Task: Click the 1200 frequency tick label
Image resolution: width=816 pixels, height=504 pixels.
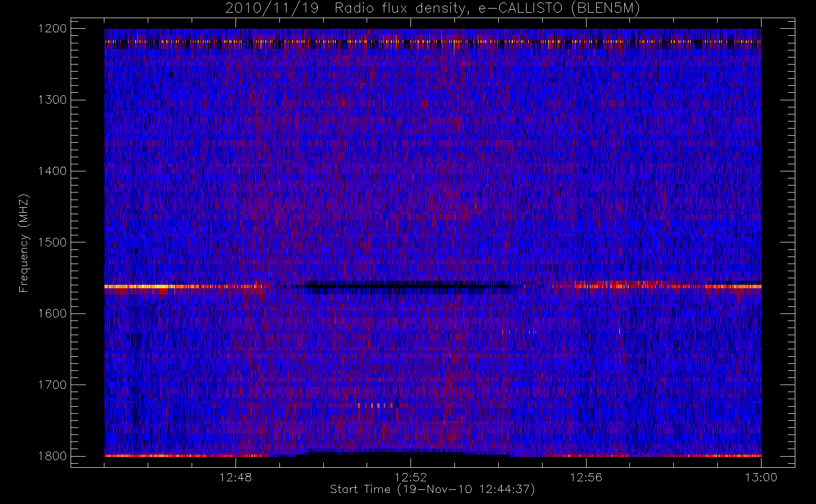Action: [52, 29]
